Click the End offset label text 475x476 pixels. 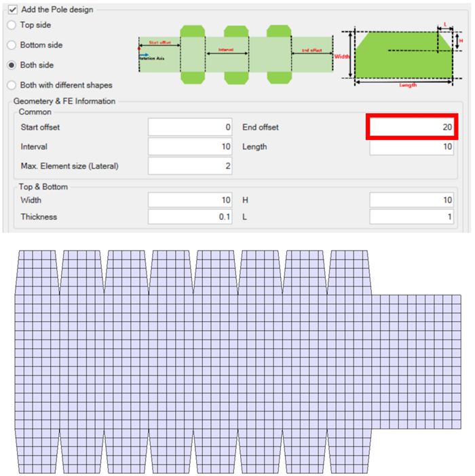(261, 127)
